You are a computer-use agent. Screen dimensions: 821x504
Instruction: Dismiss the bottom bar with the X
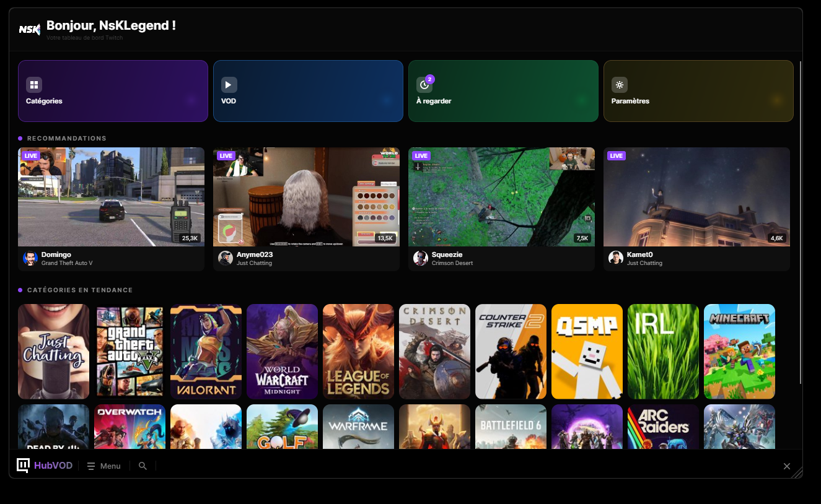pyautogui.click(x=787, y=466)
